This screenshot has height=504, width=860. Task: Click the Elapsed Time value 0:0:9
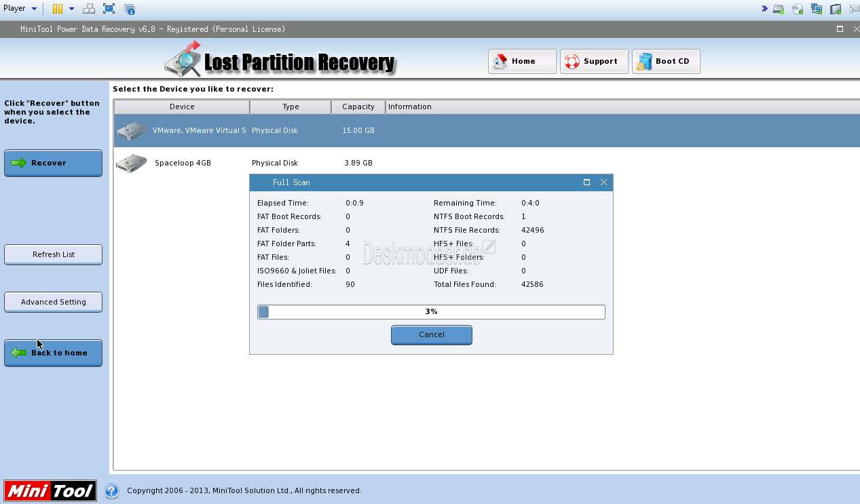[x=354, y=203]
